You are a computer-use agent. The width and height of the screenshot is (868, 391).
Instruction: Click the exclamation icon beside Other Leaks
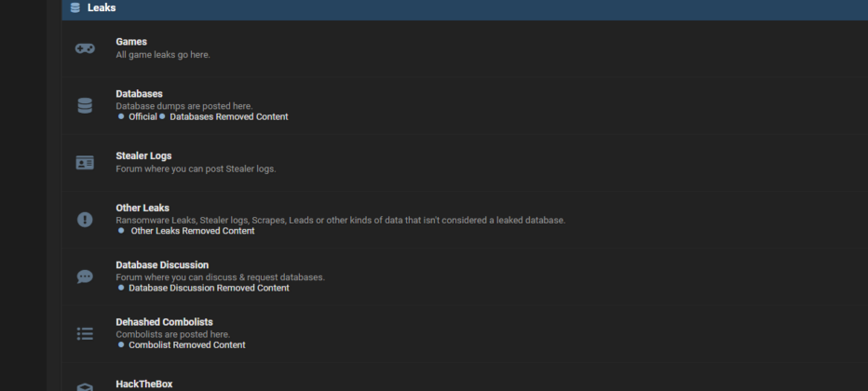pyautogui.click(x=85, y=220)
